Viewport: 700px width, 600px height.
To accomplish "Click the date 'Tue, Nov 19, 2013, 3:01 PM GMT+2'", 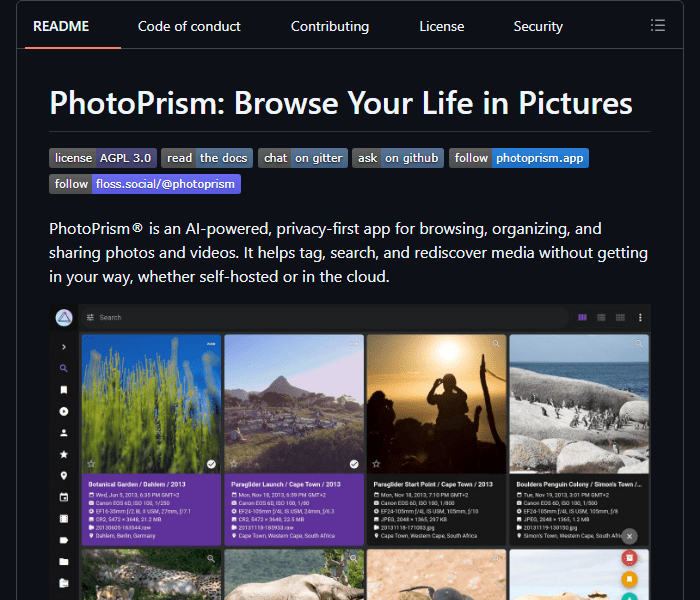I will [x=566, y=495].
